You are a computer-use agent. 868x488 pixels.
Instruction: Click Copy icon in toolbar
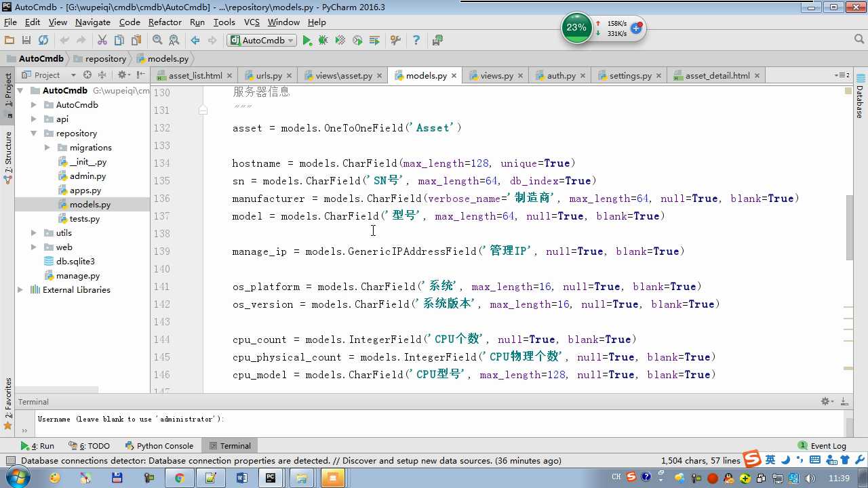[x=119, y=41]
